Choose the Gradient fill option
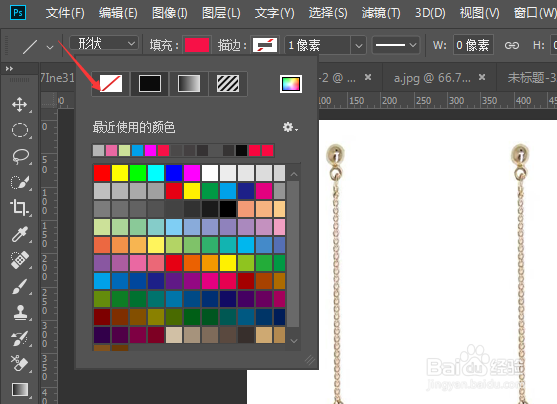 click(189, 84)
